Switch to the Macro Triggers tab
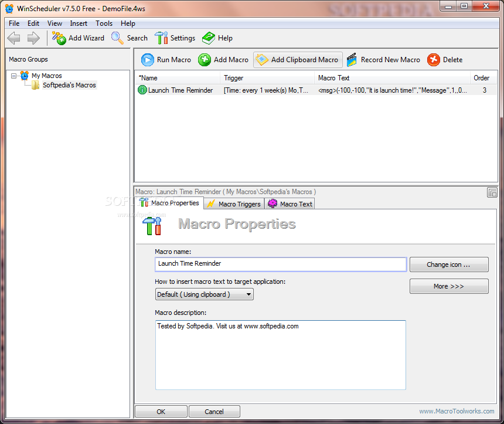504x424 pixels. [234, 204]
